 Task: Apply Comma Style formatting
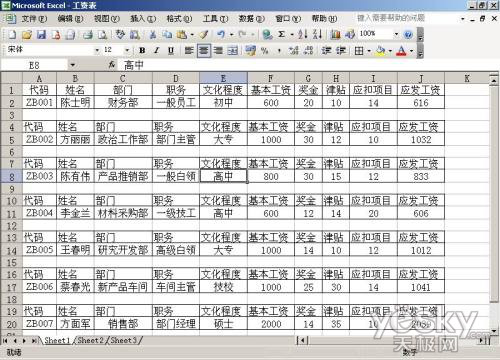(279, 51)
